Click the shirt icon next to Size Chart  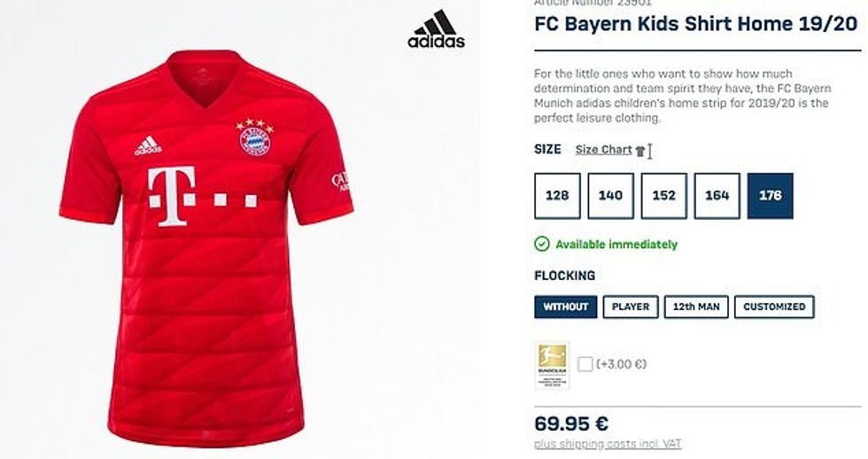click(x=640, y=151)
